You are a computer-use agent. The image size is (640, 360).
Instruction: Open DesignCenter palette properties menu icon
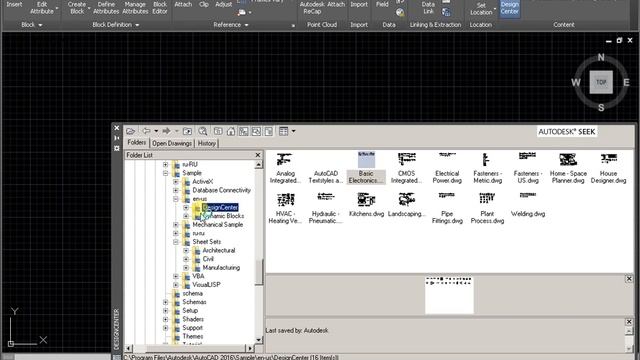(x=117, y=148)
